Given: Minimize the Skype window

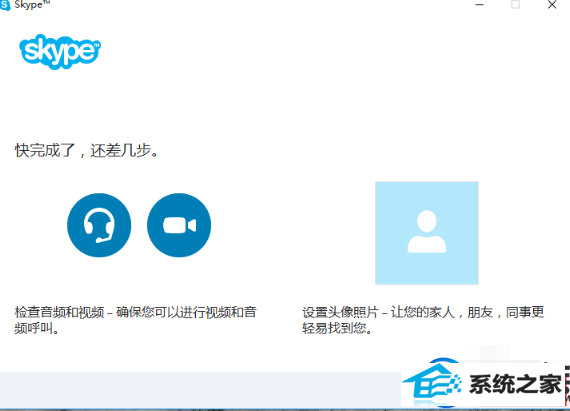Looking at the screenshot, I should point(480,5).
